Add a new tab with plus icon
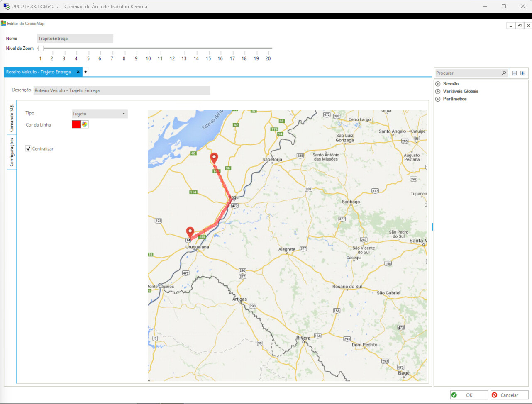532x404 pixels. (x=86, y=72)
